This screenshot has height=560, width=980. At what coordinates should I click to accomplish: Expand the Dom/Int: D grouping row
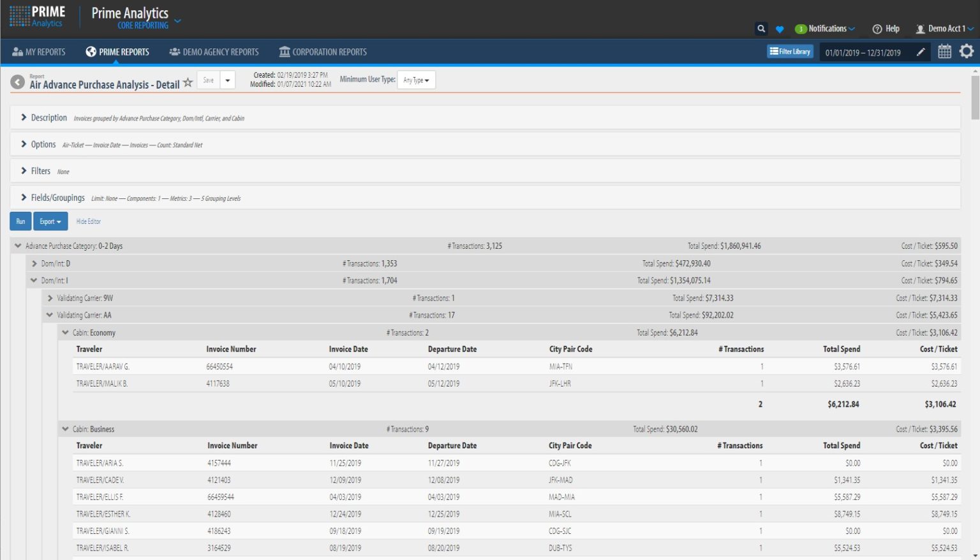[x=34, y=263]
